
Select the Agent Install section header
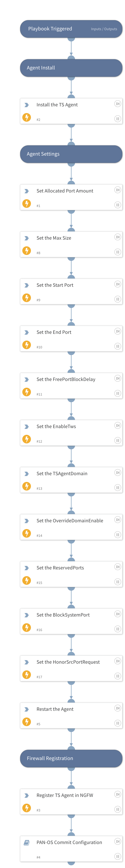[x=71, y=68]
